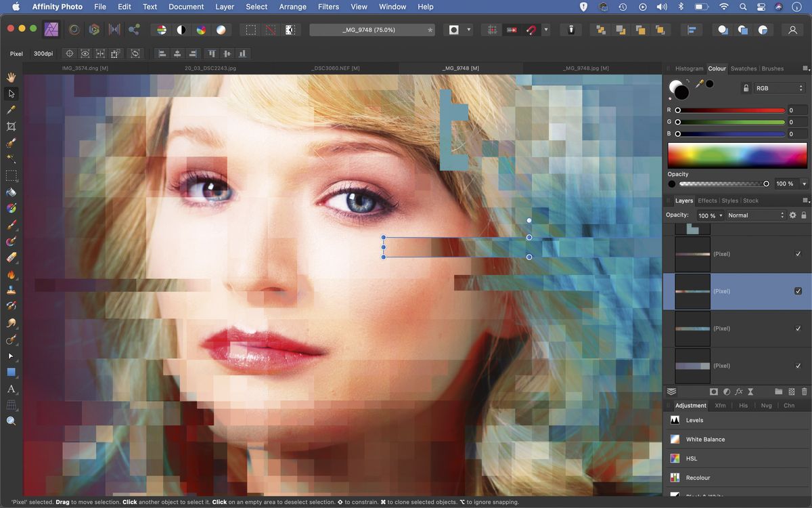The image size is (812, 508).
Task: Toggle visibility of the selected Pixel layer
Action: 798,291
